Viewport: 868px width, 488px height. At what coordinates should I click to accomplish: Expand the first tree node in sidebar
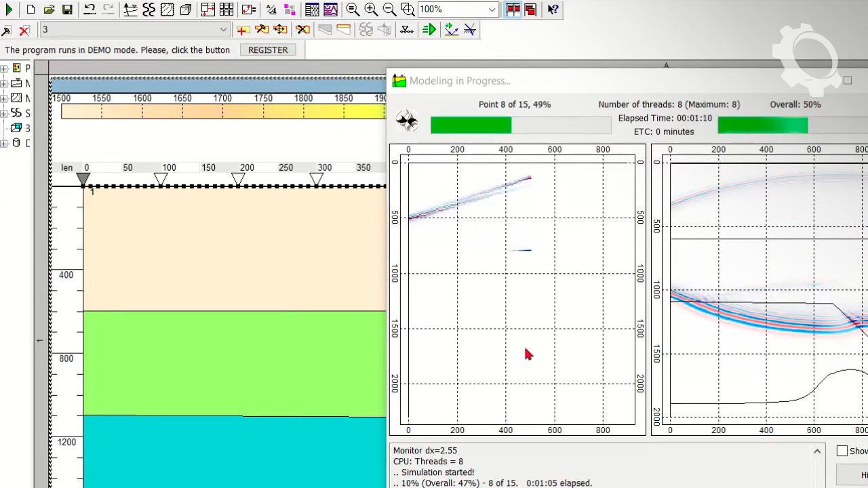3,68
